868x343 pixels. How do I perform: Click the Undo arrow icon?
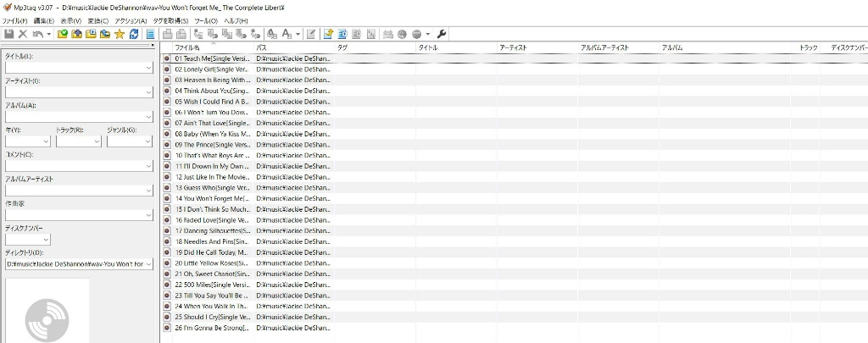[37, 34]
